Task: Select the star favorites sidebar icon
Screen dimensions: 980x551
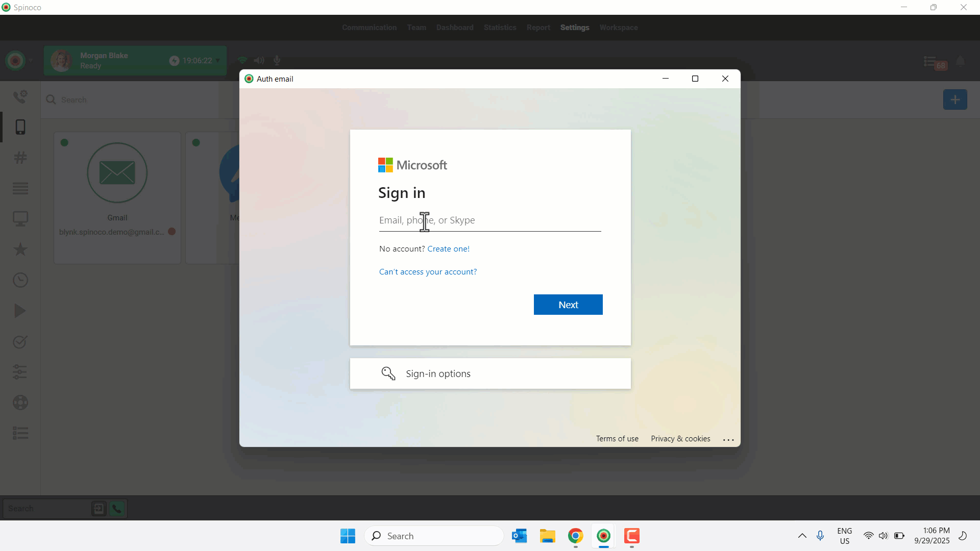Action: point(20,249)
